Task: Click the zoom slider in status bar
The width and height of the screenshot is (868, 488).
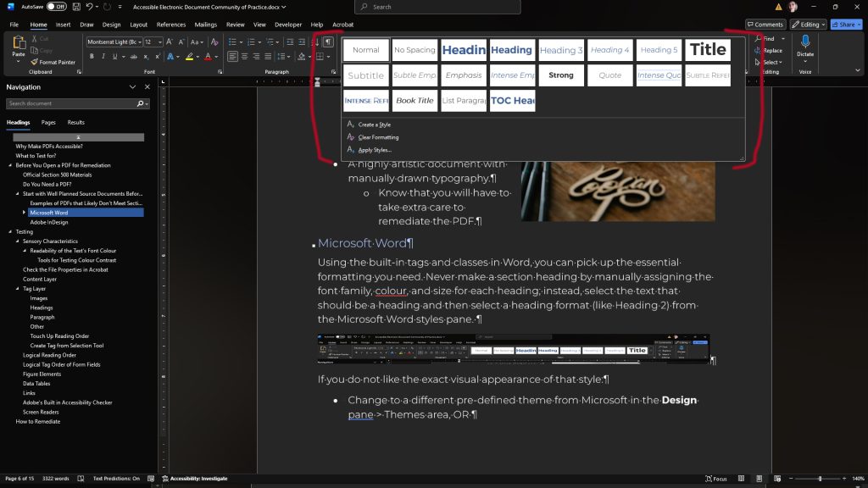Action: [818, 479]
